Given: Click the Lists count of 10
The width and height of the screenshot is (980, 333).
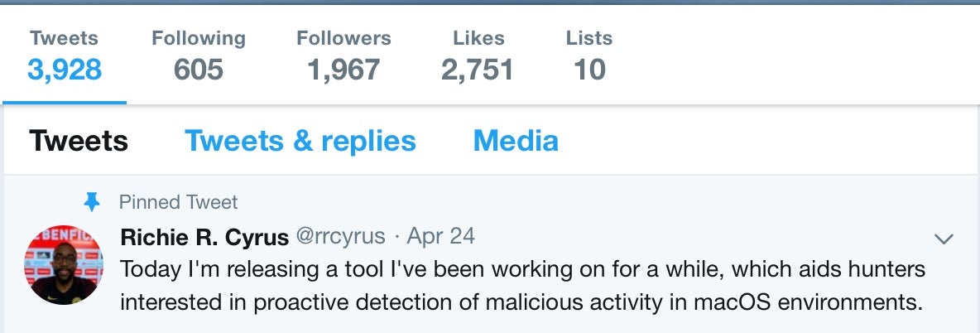Looking at the screenshot, I should [x=589, y=70].
